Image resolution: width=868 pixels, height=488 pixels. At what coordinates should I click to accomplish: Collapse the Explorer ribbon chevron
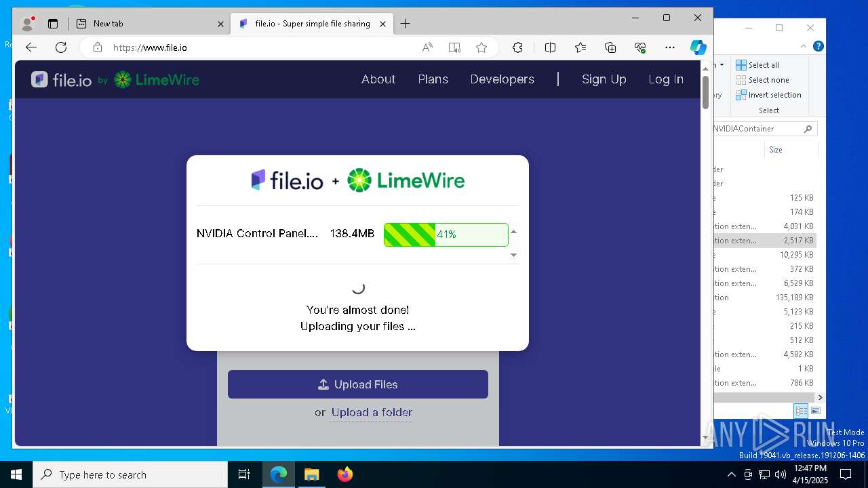coord(804,47)
